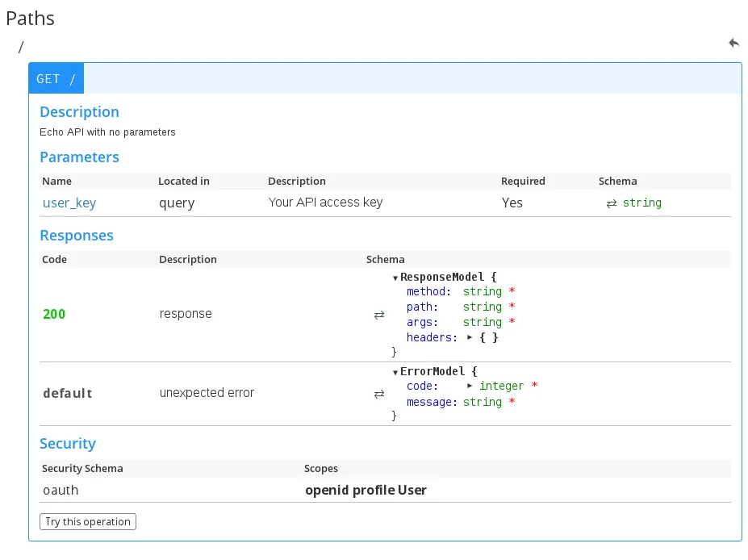Click the Paths section heading

tap(30, 19)
